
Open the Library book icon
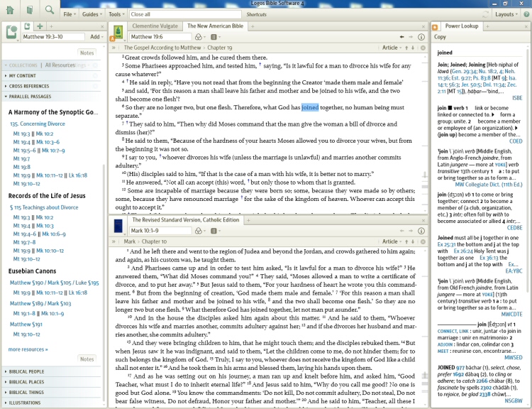30,10
